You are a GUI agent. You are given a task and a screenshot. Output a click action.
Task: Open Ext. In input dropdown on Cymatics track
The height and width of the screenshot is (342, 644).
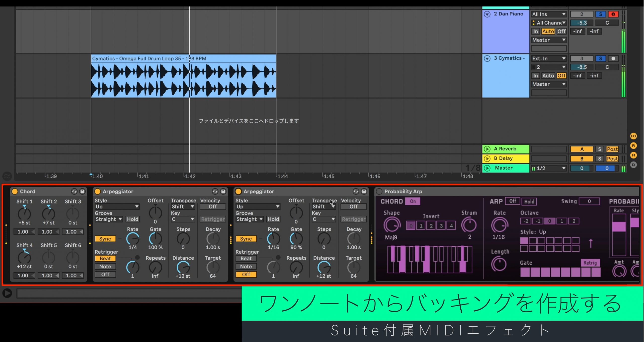tap(549, 59)
